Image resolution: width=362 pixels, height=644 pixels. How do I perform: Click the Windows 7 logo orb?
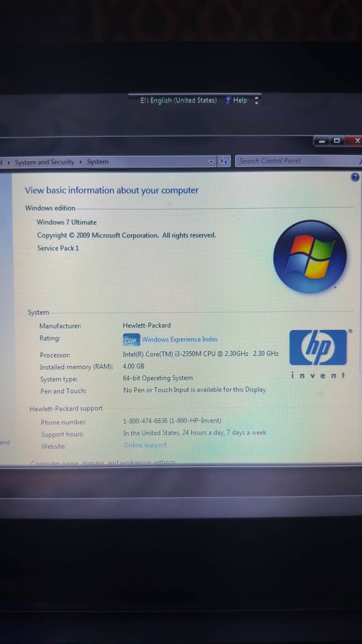(x=310, y=257)
